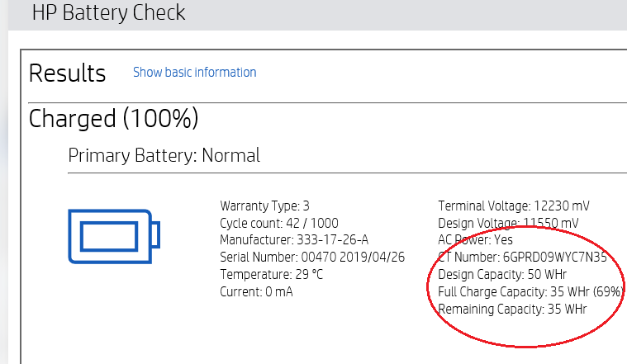Click the HP Battery Check title
Viewport: 627px width, 364px height.
(x=108, y=12)
